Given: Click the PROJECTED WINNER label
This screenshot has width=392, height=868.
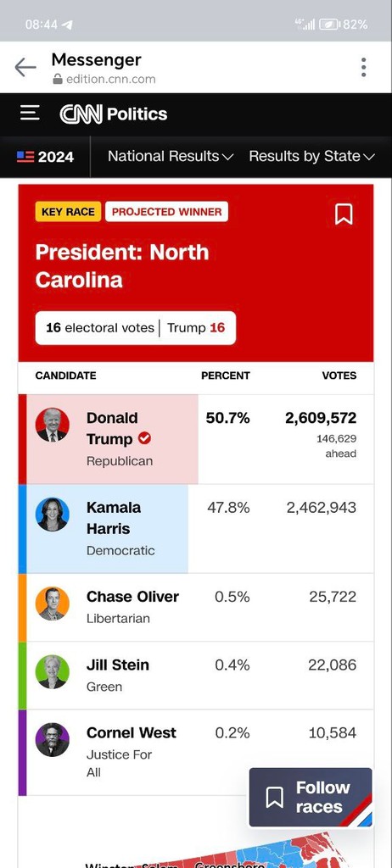Looking at the screenshot, I should tap(166, 211).
